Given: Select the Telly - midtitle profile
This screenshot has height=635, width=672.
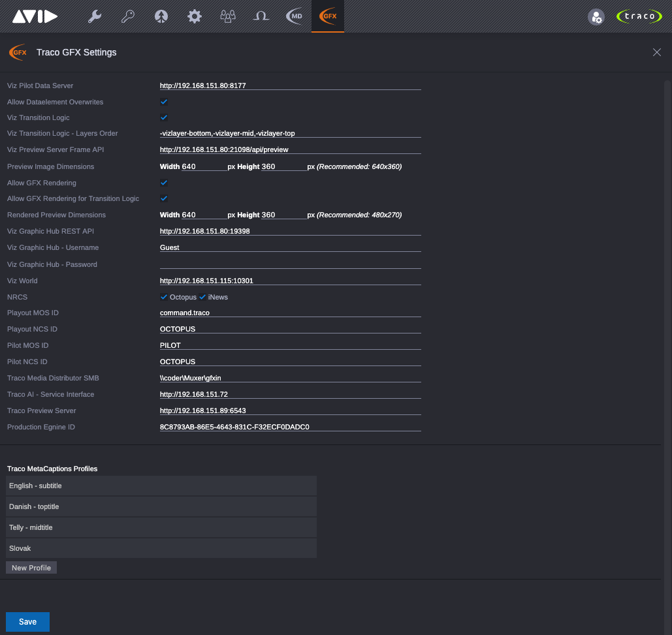Looking at the screenshot, I should point(161,527).
